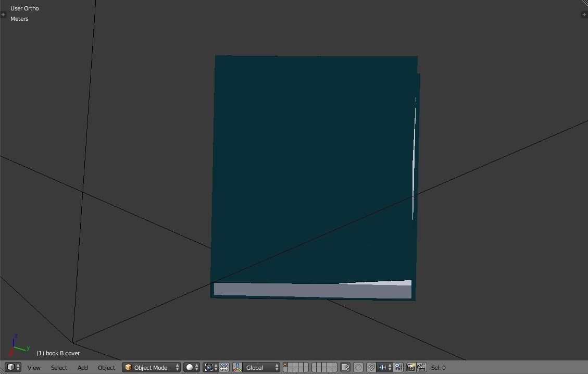Open the editor type selector

click(13, 367)
